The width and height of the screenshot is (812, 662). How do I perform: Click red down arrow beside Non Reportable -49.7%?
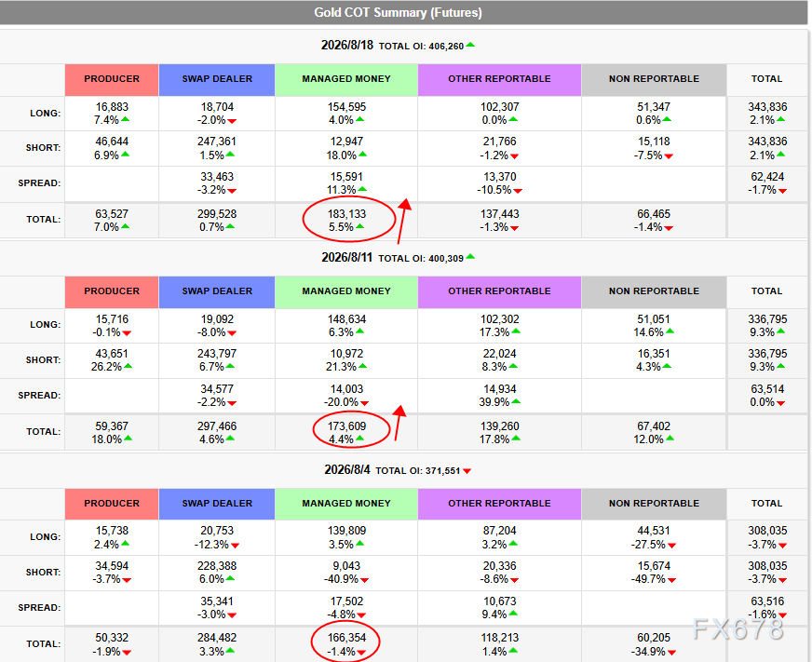[671, 580]
